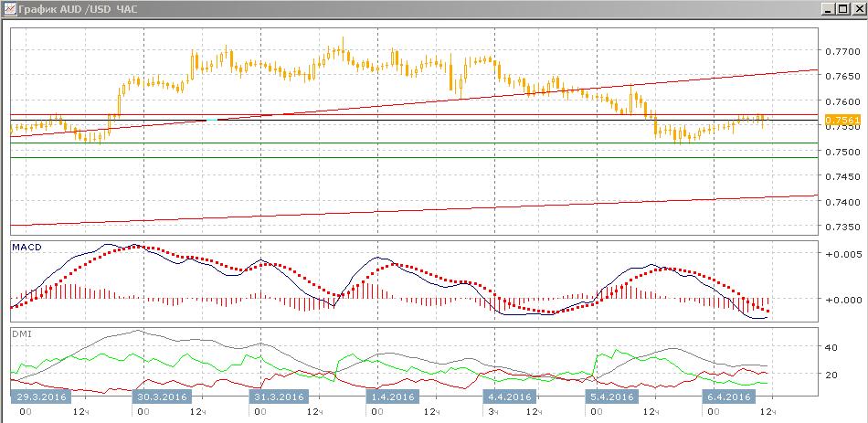
Task: Click the window title График AUD/USD ЧАС
Action: tap(78, 9)
